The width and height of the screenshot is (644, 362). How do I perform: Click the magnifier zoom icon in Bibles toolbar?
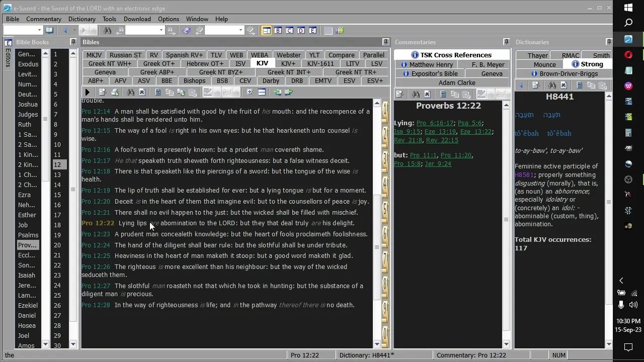tap(250, 92)
